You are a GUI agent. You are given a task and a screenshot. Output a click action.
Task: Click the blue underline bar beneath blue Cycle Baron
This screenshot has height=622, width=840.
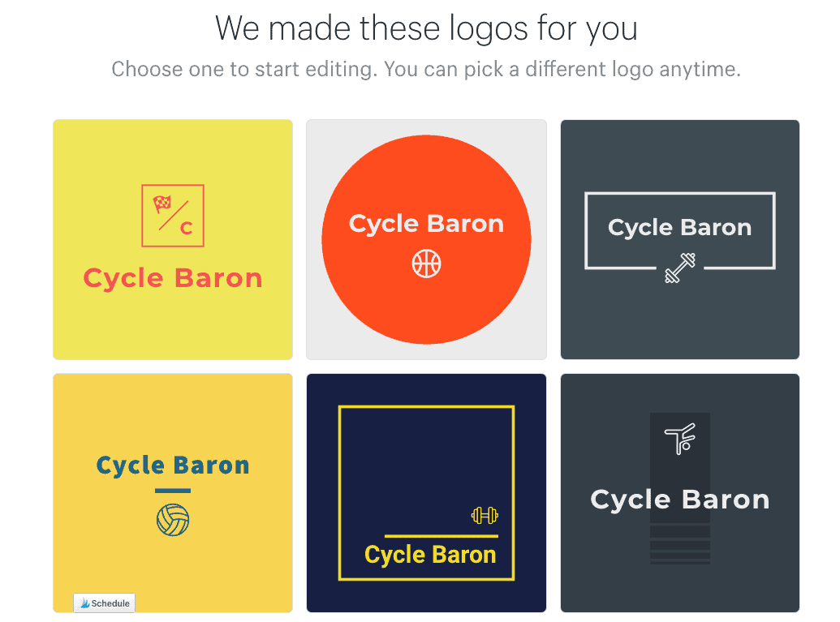[x=173, y=491]
